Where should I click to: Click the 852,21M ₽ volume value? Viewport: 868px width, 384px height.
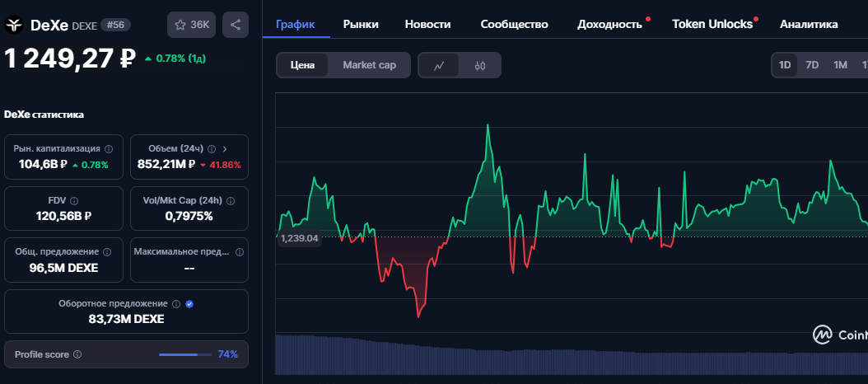[x=166, y=165]
